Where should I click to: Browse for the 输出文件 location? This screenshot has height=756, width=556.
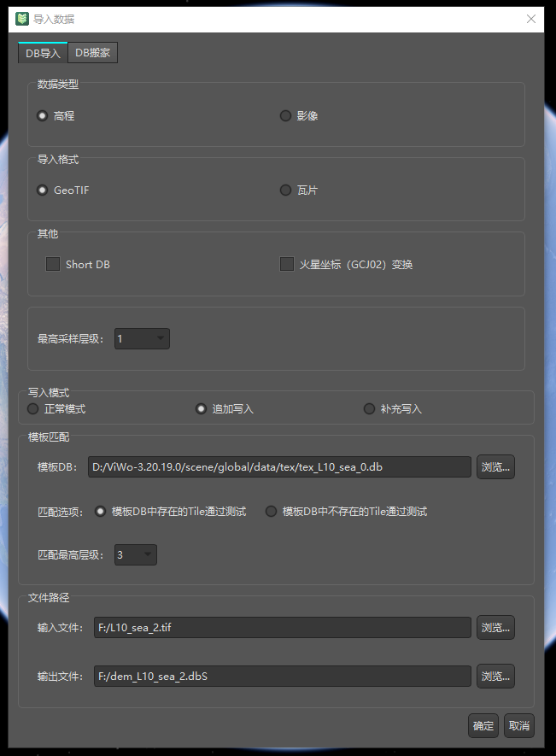(x=495, y=676)
